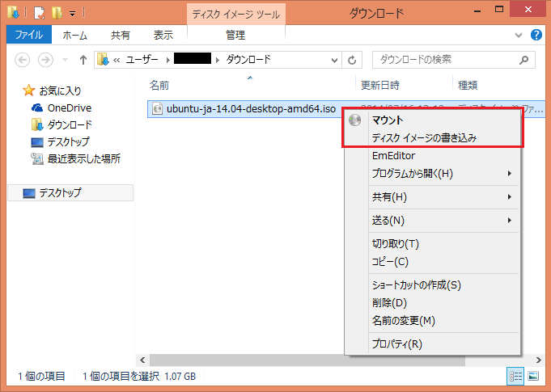
Task: Open the recent locations dropdown
Action: (65, 60)
